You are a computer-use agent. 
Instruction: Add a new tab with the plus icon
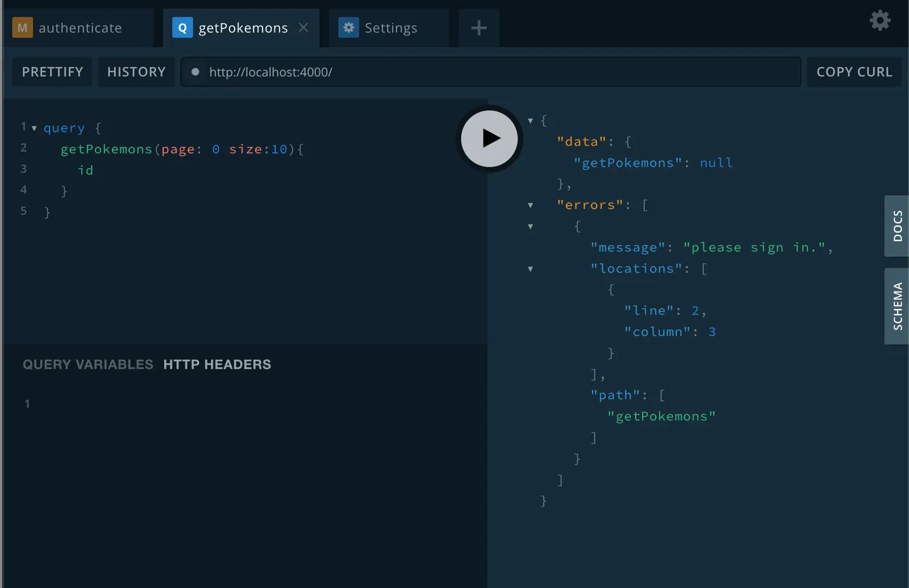(479, 28)
